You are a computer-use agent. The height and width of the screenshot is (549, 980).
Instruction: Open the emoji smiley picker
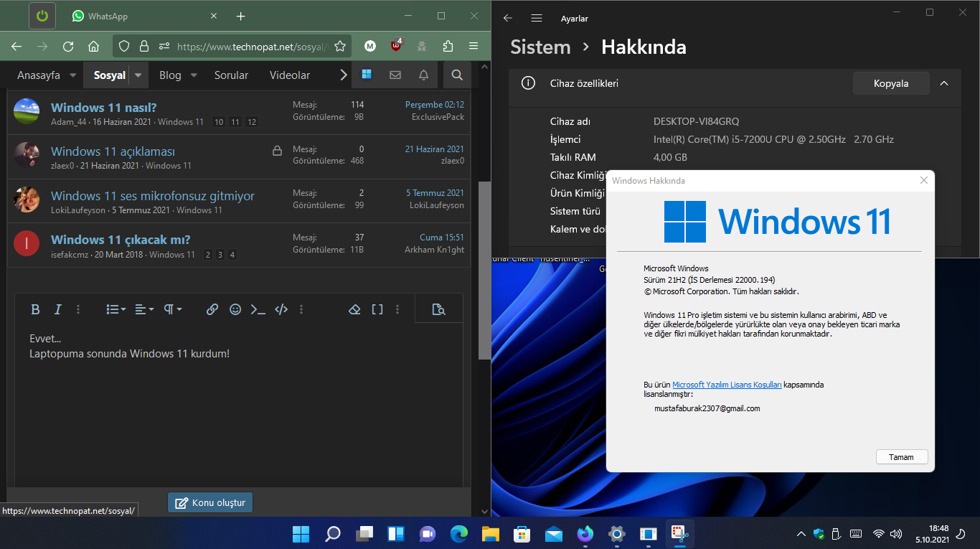coord(235,309)
